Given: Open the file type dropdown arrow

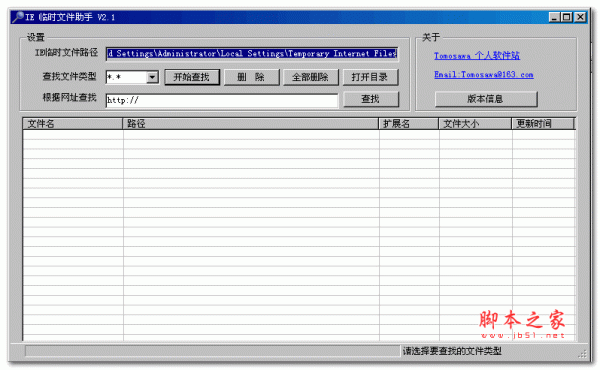Looking at the screenshot, I should click(x=152, y=77).
